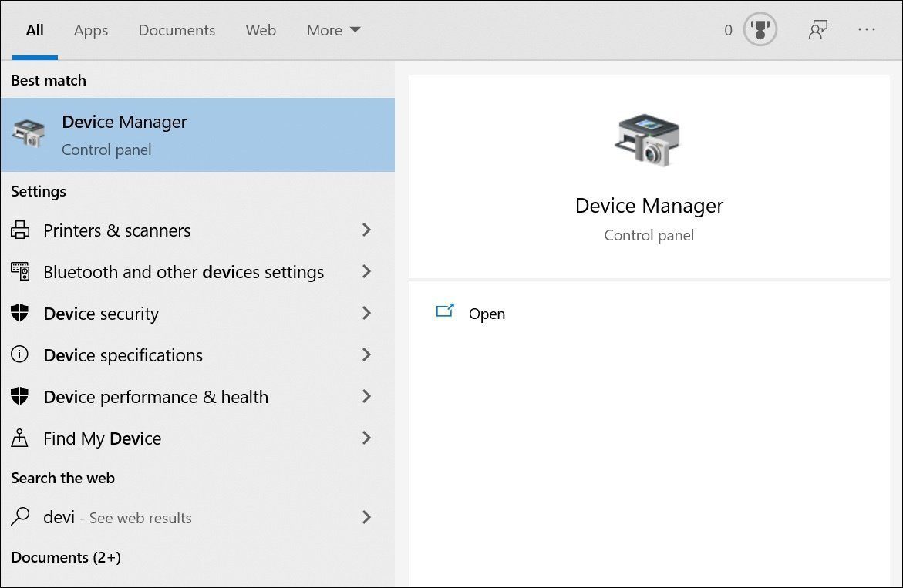Select Device performance & health result
903x588 pixels.
pos(197,396)
